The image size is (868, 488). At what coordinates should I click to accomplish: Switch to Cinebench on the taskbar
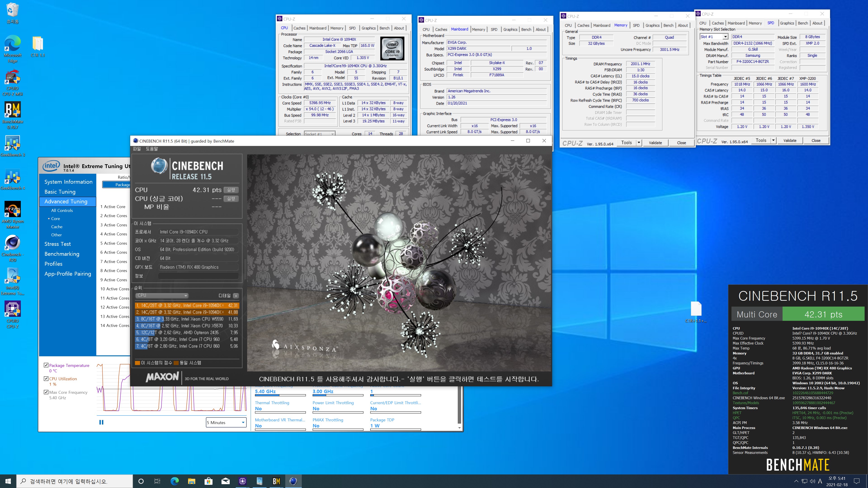pyautogui.click(x=293, y=481)
